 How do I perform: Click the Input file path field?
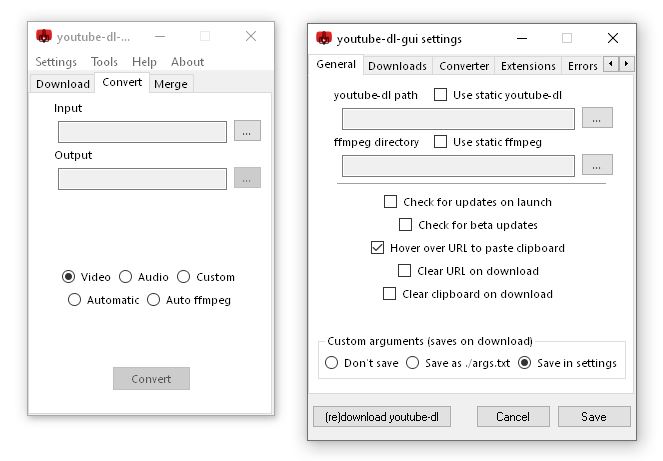coord(142,132)
